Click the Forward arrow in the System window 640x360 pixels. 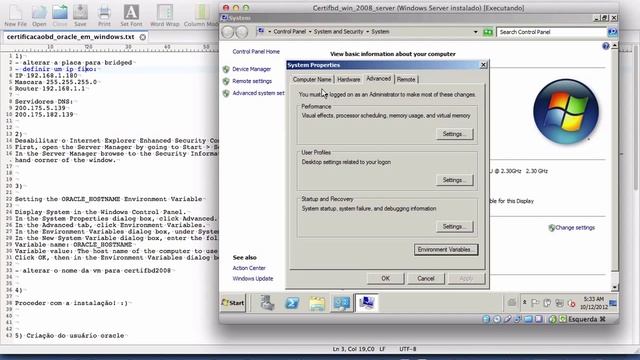241,31
